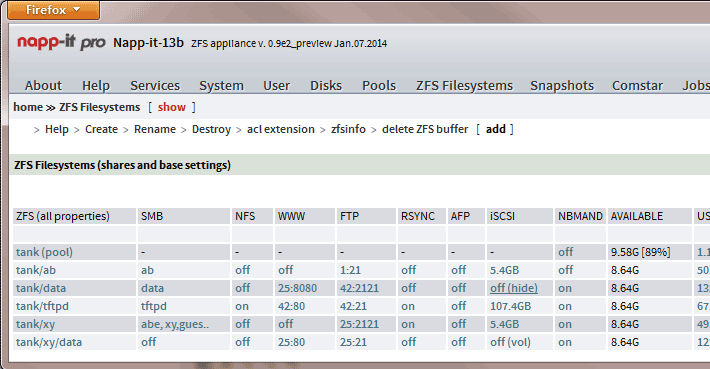Open the Rename submenu link
The height and width of the screenshot is (369, 710).
[x=155, y=129]
